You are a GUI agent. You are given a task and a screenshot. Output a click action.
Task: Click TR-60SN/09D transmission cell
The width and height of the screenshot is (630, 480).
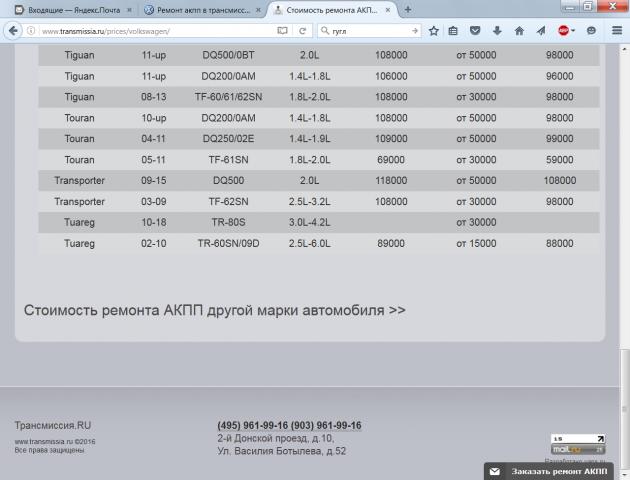coord(228,243)
